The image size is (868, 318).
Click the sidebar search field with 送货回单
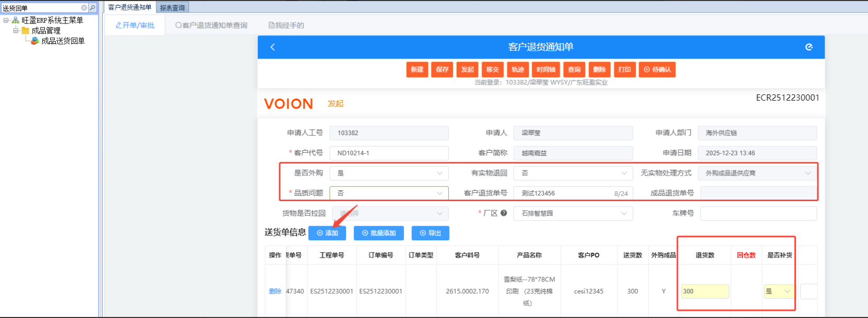(41, 8)
